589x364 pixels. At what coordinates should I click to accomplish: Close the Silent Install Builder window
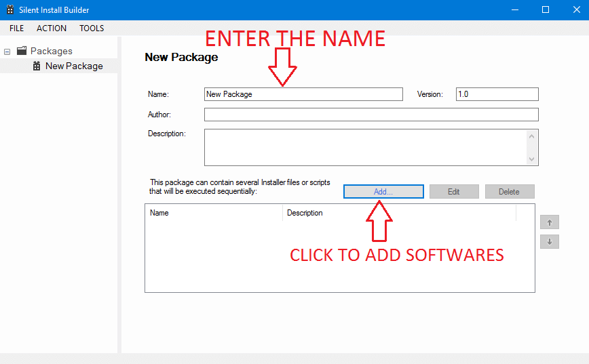(x=577, y=9)
